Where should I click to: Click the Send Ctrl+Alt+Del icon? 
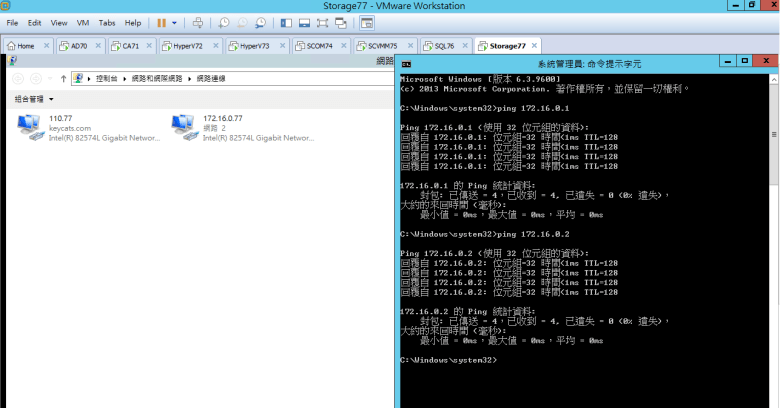(x=198, y=22)
